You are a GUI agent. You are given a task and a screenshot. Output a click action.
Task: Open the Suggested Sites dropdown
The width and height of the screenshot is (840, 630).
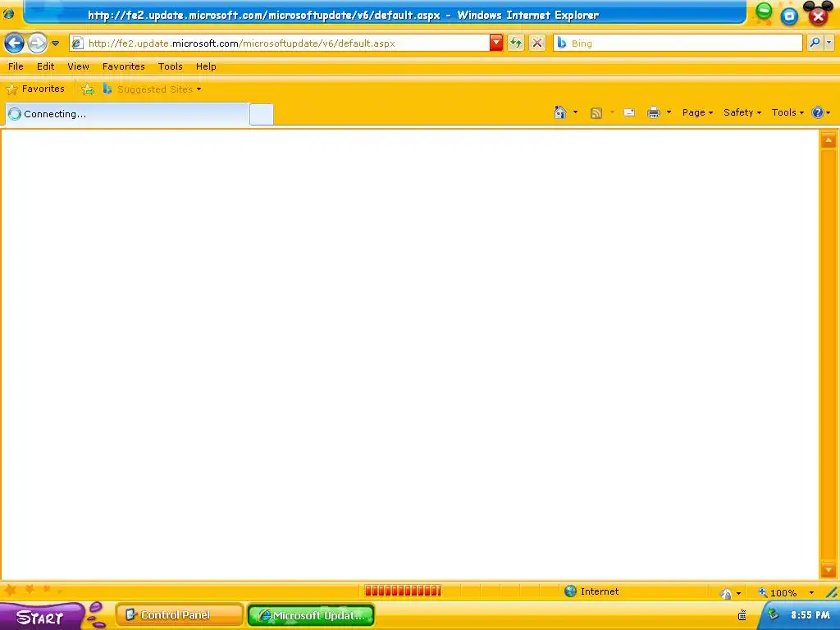(153, 89)
